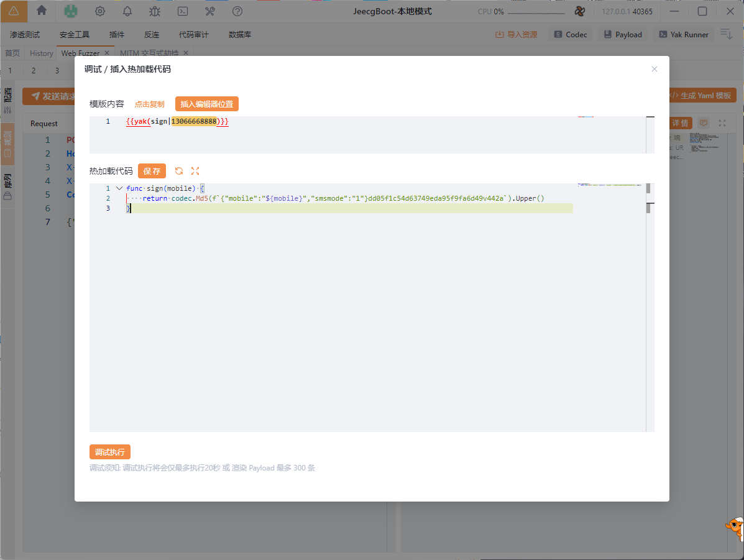The height and width of the screenshot is (560, 744).
Task: Click the home icon in top bar
Action: point(42,11)
